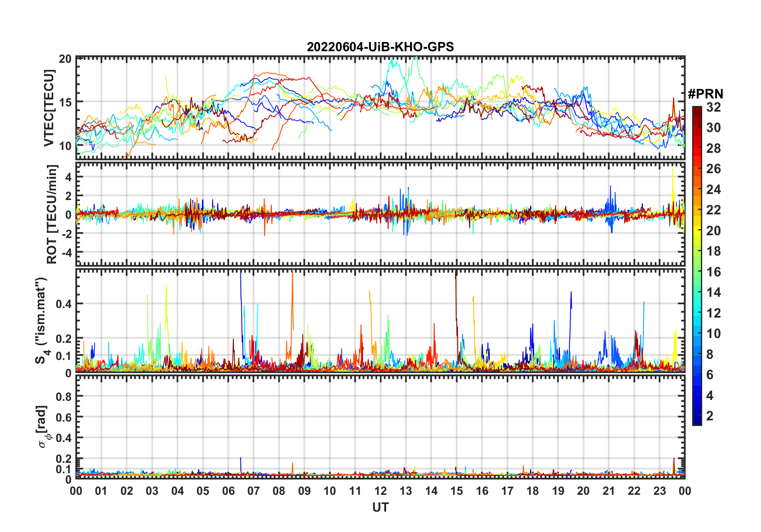The width and height of the screenshot is (761, 532).
Task: Select the 05 hour tick on the UT axis
Action: point(203,491)
